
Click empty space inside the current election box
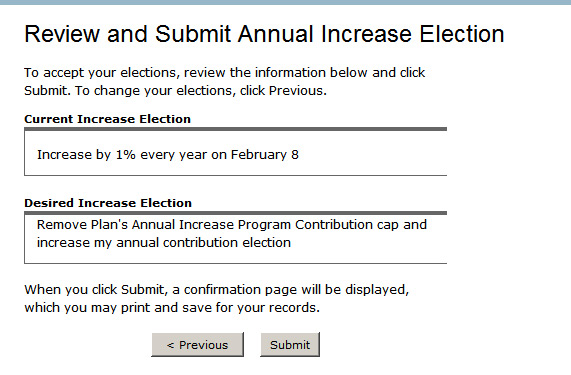(371, 155)
